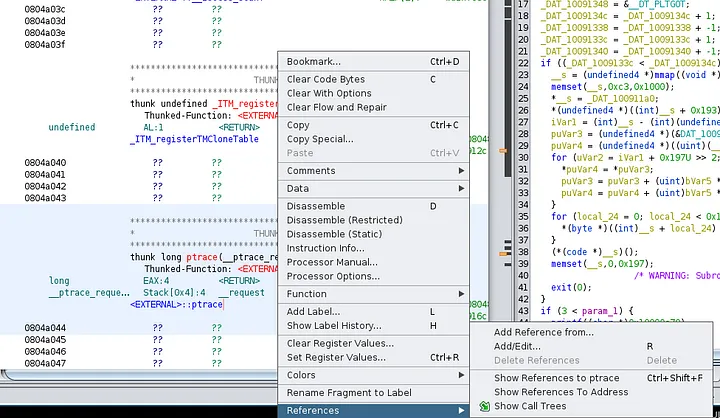Expand the Function submenu

point(373,294)
